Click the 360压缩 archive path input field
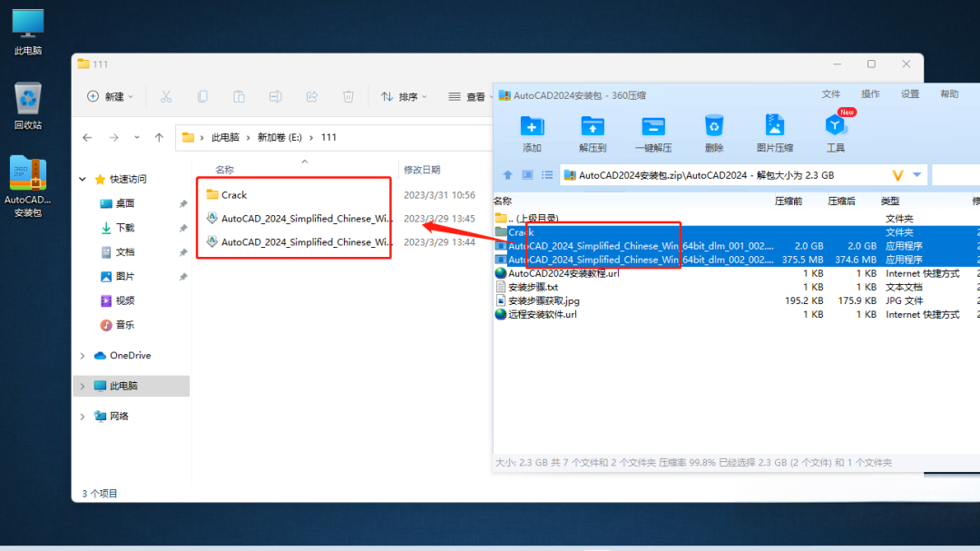This screenshot has width=980, height=551. (x=725, y=175)
